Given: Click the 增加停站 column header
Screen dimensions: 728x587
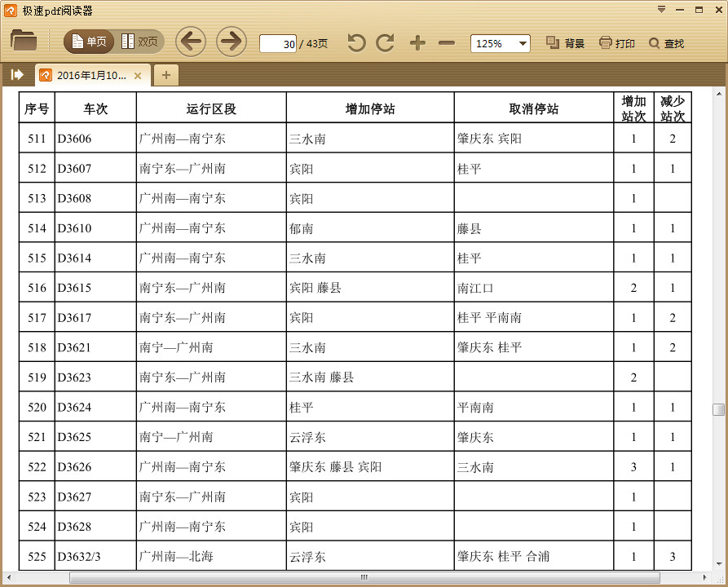Looking at the screenshot, I should click(370, 108).
